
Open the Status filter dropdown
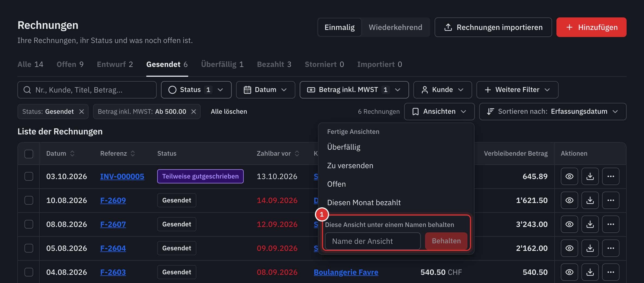[196, 90]
